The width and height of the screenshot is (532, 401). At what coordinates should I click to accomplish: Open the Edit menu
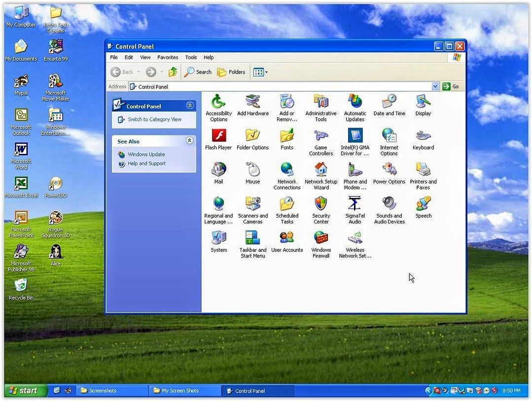tap(129, 57)
